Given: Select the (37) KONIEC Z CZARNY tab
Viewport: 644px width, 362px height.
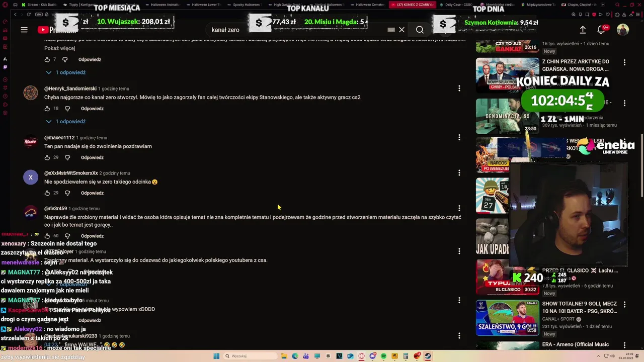Looking at the screenshot, I should (412, 5).
